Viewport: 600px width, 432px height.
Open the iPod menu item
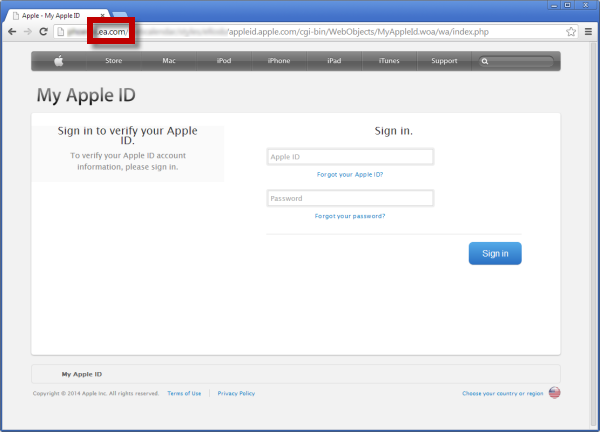224,61
